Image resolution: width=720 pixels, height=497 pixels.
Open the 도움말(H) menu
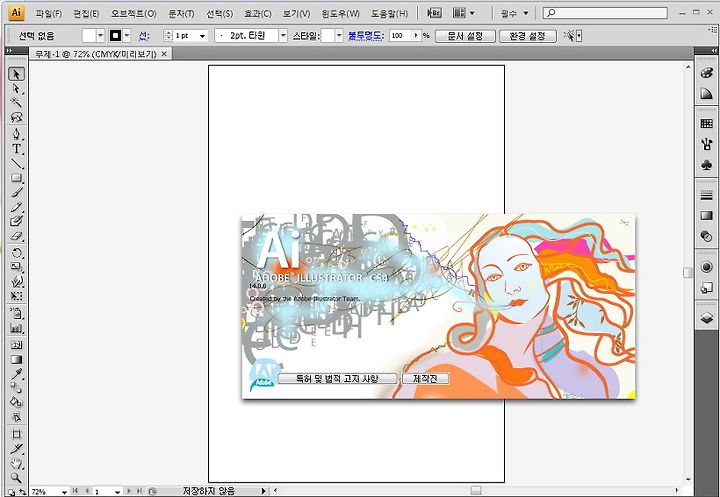389,13
